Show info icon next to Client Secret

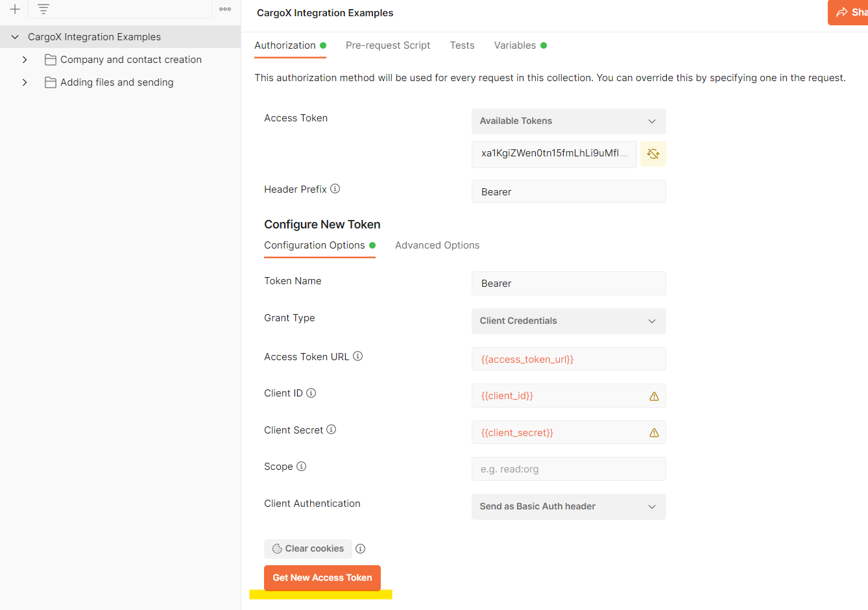pos(332,430)
